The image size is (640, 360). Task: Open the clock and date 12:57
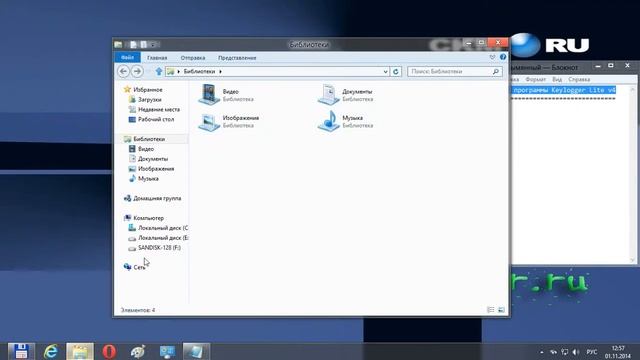pyautogui.click(x=618, y=352)
